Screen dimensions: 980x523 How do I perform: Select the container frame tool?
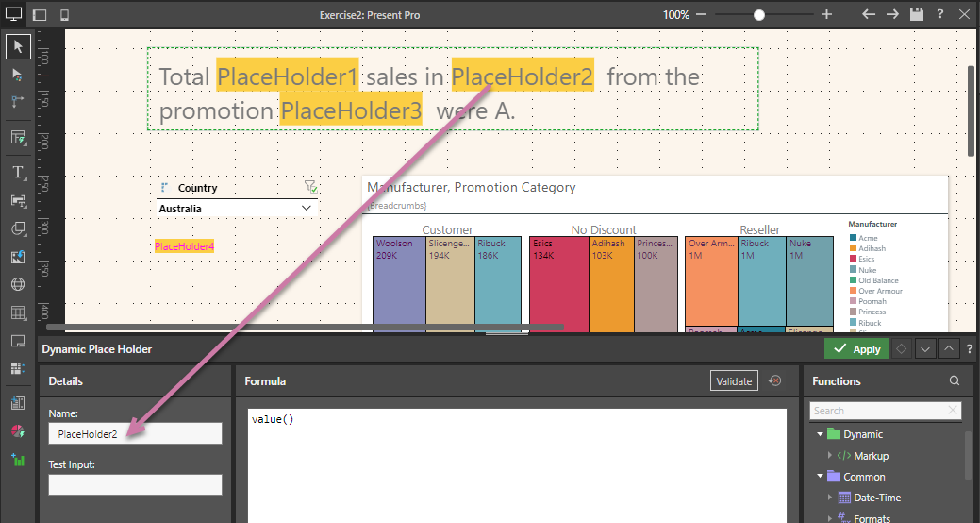[x=18, y=341]
